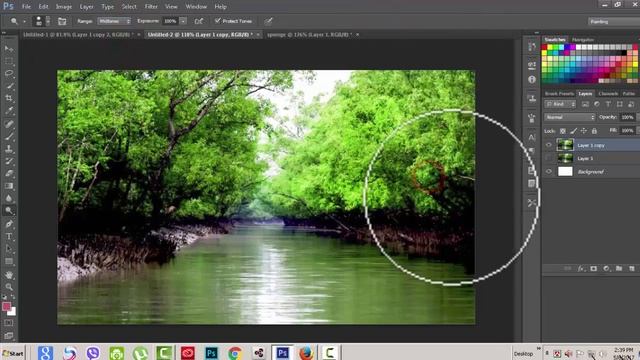Enable airbrush mode in options bar

click(198, 21)
